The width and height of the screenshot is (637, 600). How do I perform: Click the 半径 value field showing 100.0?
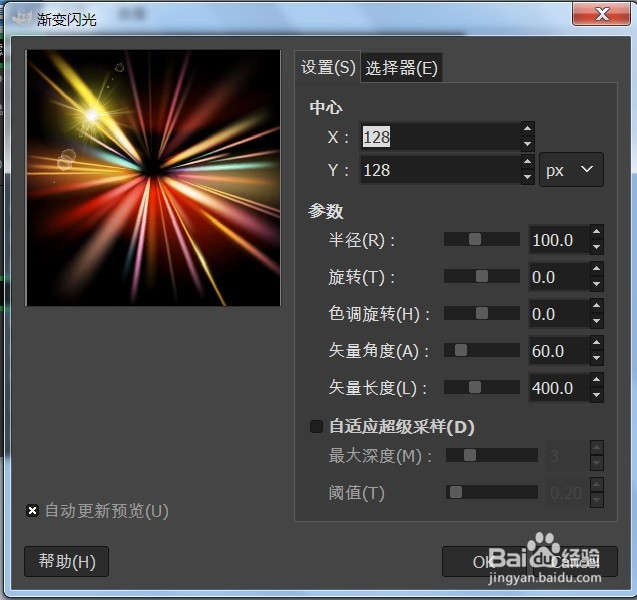559,240
